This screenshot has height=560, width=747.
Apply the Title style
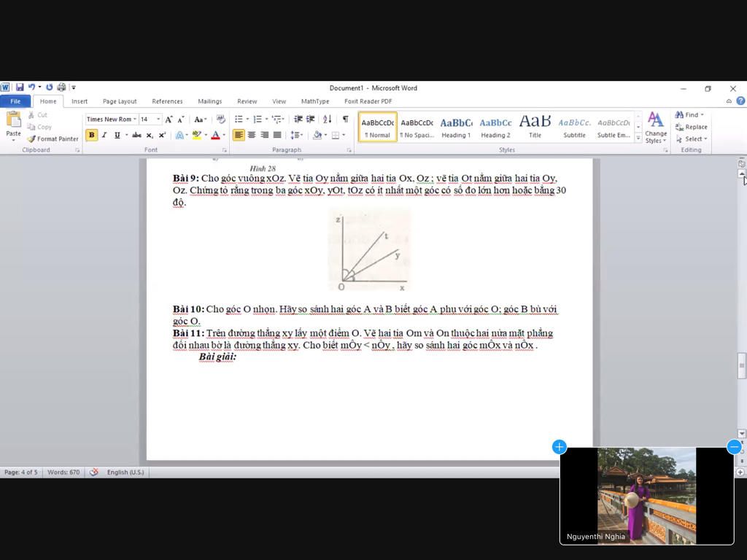click(x=535, y=127)
